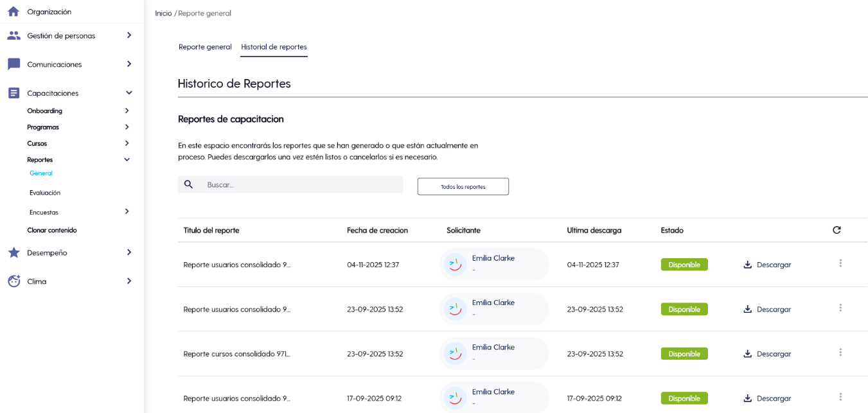This screenshot has height=413, width=868.
Task: Collapse the Capacitaciones section chevron
Action: (x=128, y=93)
